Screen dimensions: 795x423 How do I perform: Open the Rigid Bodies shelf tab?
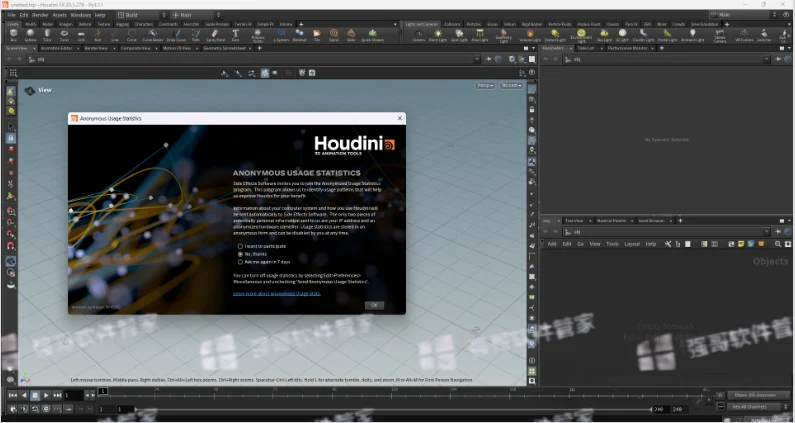tap(532, 24)
